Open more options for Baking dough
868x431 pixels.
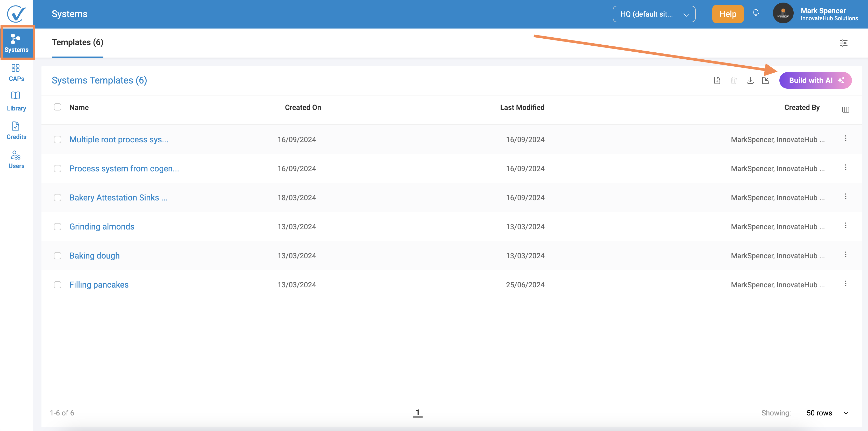click(x=845, y=254)
